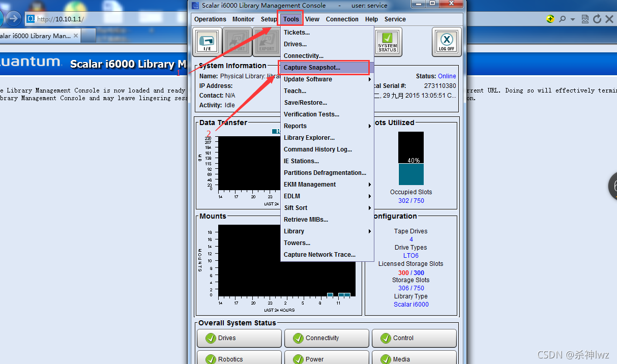Choose Capture Snapshot... menu item

coord(327,68)
